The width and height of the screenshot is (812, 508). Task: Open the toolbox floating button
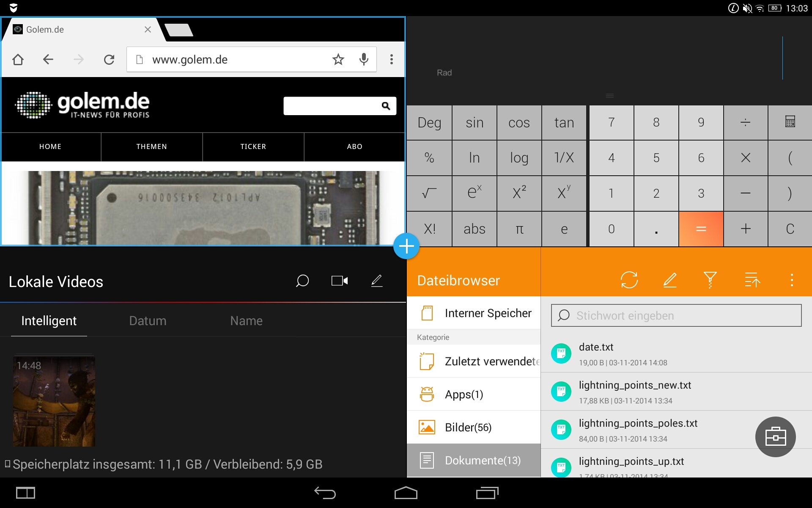775,437
